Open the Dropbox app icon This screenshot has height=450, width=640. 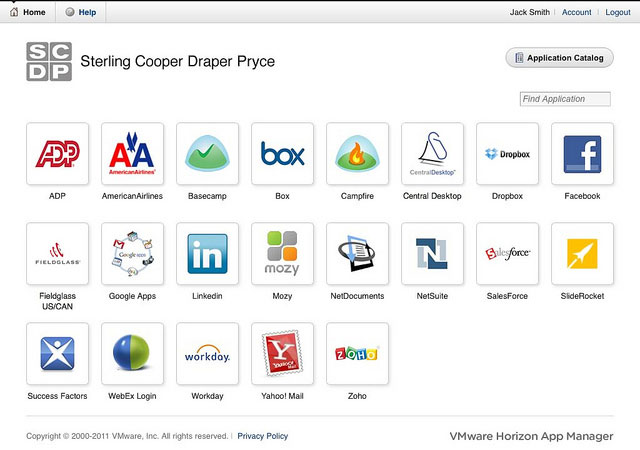(x=507, y=154)
